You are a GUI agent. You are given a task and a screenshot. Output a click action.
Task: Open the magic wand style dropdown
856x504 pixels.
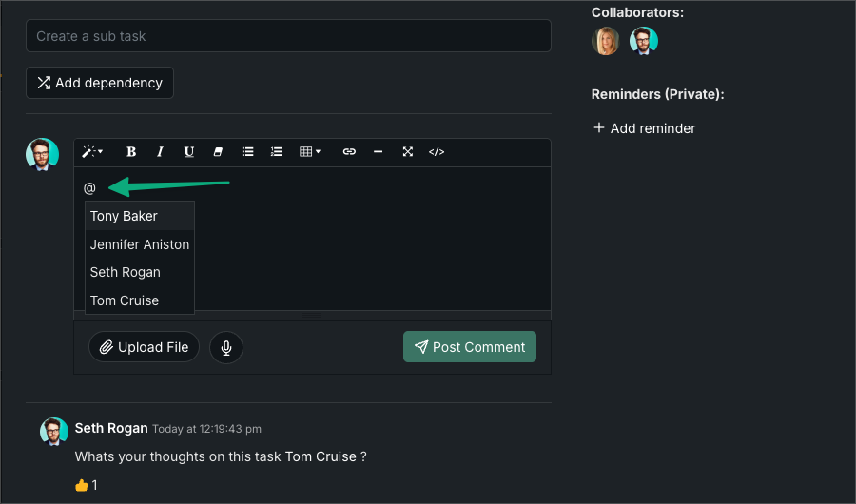pos(92,152)
